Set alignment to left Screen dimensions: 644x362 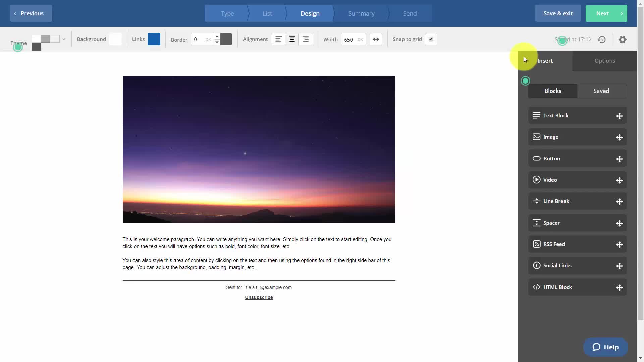tap(278, 39)
